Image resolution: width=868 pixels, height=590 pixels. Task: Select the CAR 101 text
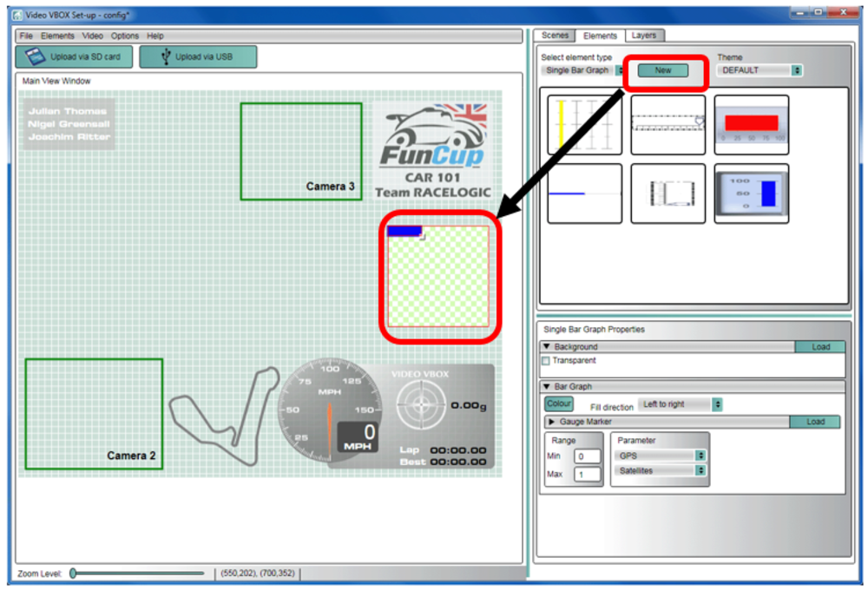point(432,178)
